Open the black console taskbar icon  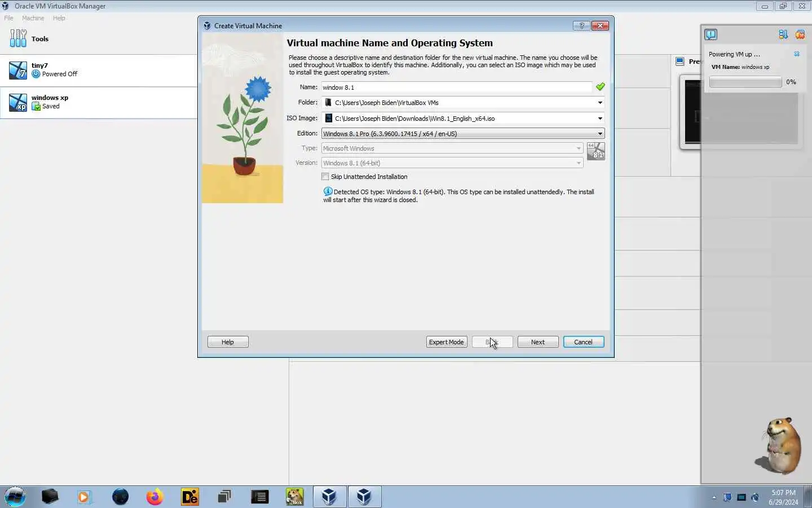(259, 497)
